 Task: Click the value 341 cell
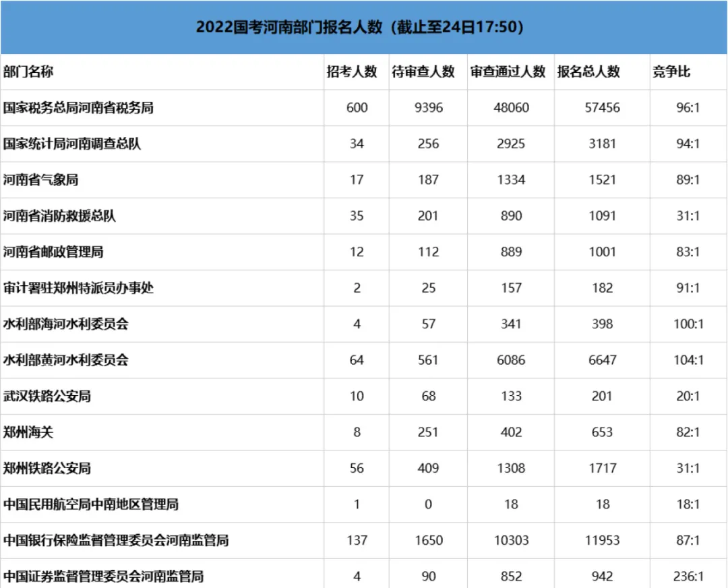pyautogui.click(x=511, y=324)
